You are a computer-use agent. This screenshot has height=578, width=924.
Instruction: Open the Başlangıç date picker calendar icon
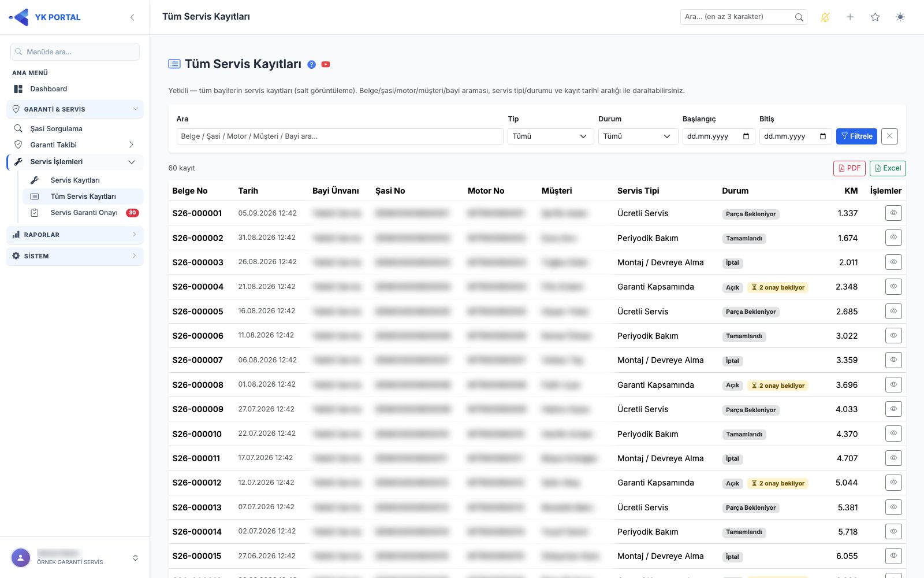(x=746, y=136)
